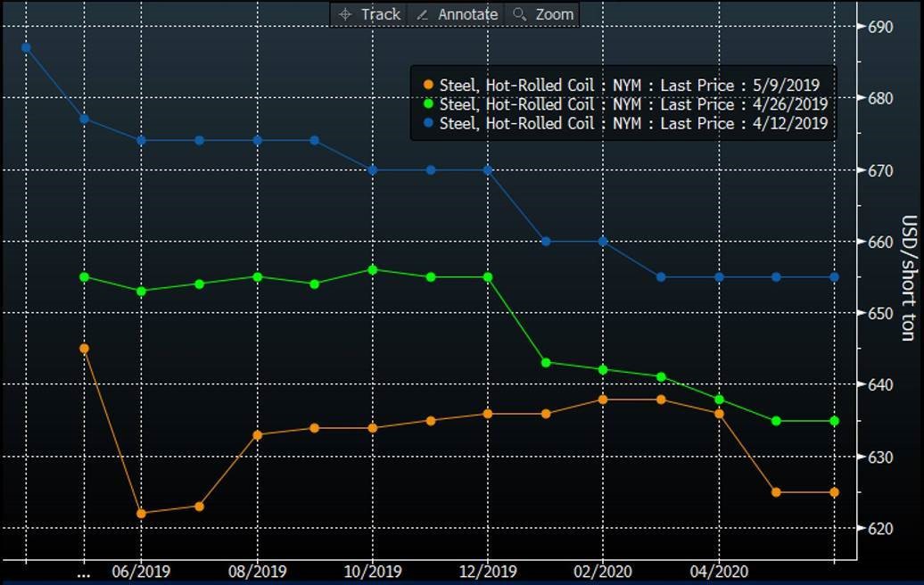Click the orange legend dot for 5/9/2019
924x585 pixels.
tap(428, 86)
